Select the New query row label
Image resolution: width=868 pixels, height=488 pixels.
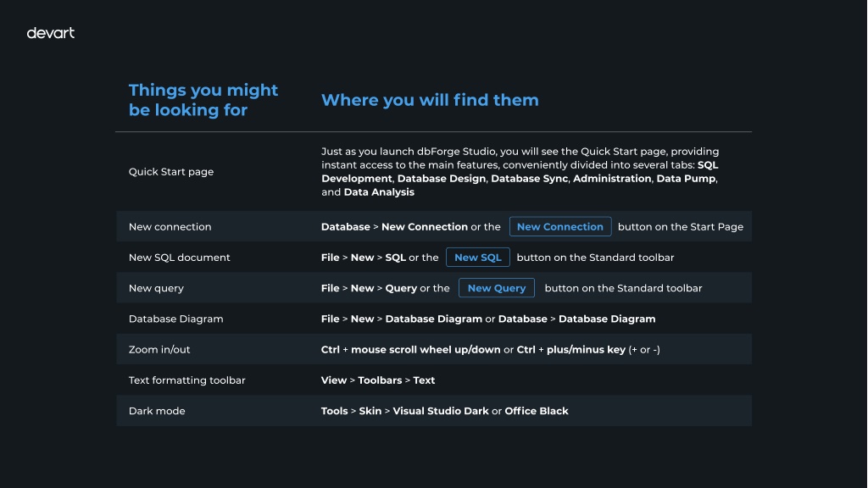[x=156, y=288]
